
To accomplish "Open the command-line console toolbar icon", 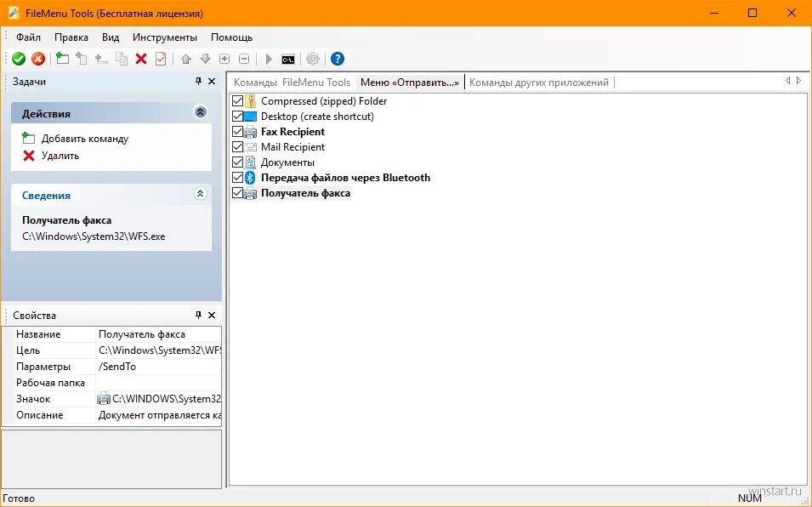I will [x=288, y=59].
